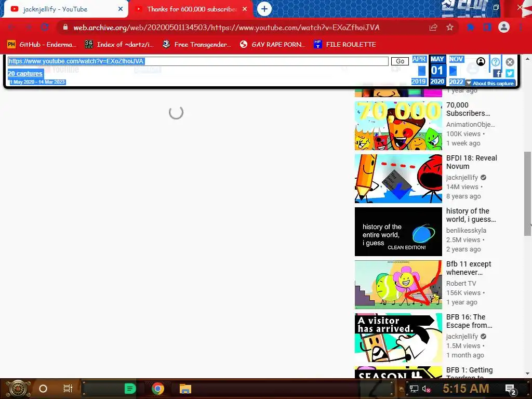Close the Wayback Machine toolbar
This screenshot has height=399, width=532.
(x=510, y=62)
